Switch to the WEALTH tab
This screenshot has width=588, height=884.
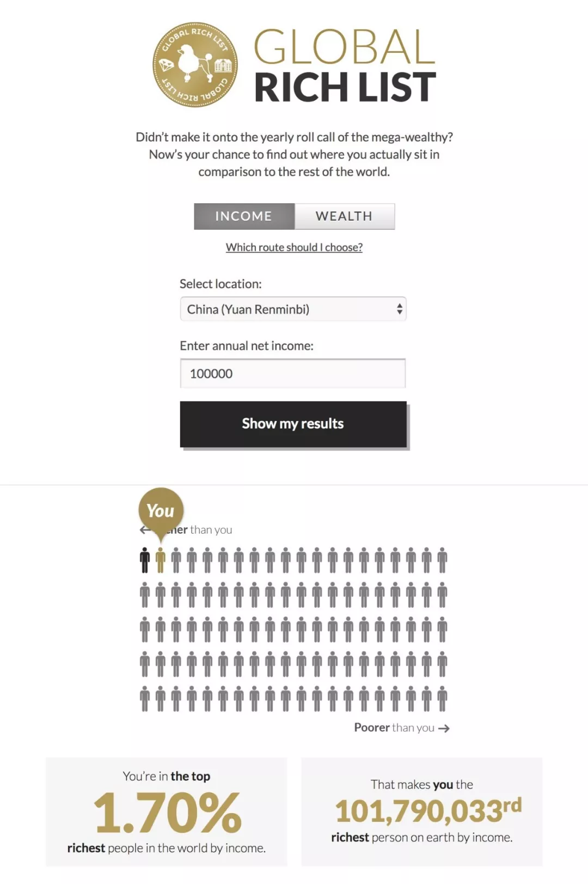coord(344,216)
